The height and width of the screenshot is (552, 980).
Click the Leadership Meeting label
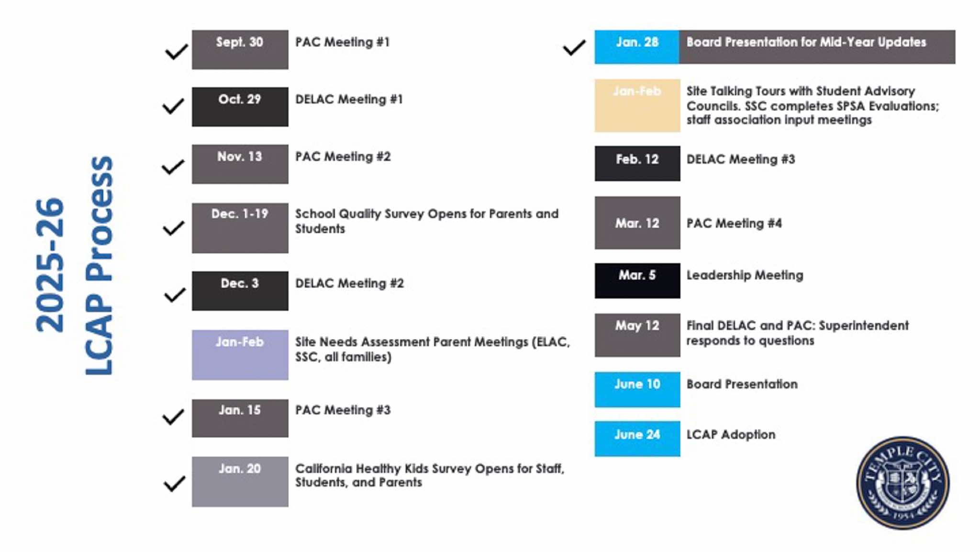click(745, 275)
